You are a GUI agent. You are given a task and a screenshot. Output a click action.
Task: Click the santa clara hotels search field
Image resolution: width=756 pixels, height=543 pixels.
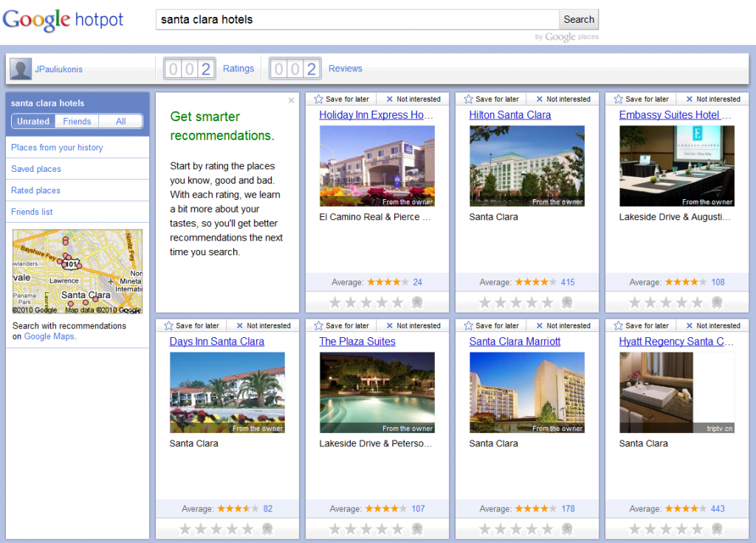click(x=357, y=19)
